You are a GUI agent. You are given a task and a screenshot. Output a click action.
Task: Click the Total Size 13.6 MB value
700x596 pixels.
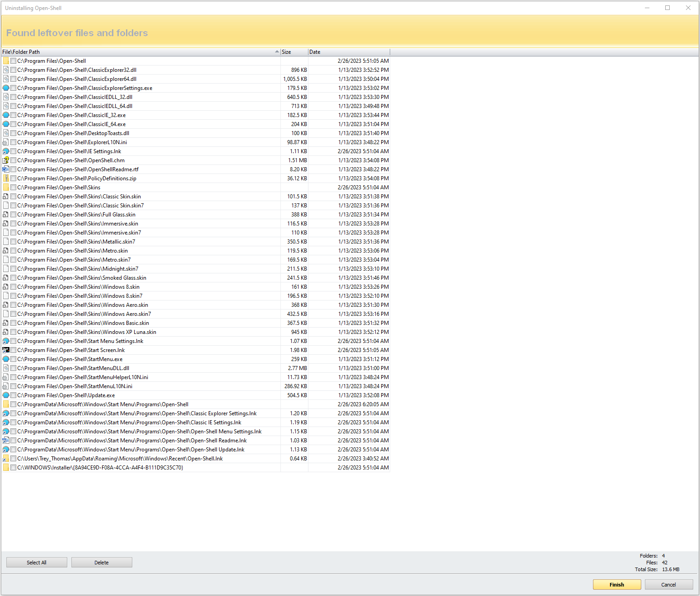coord(671,569)
